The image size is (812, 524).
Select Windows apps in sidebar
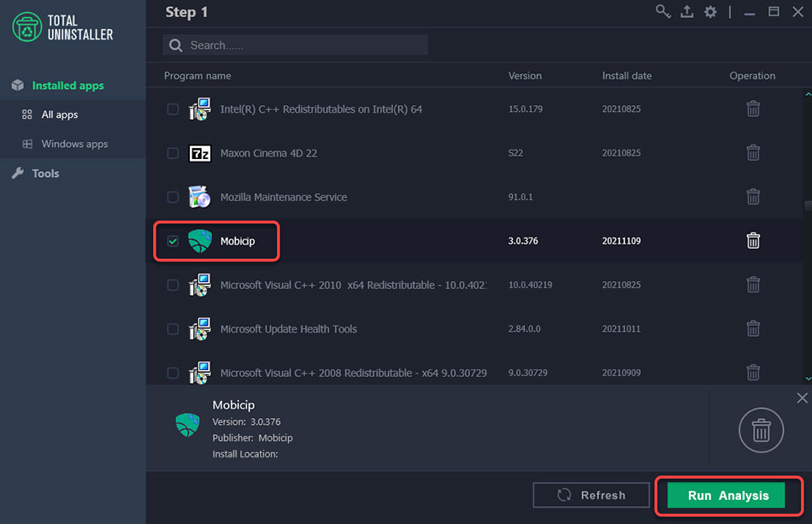point(74,144)
